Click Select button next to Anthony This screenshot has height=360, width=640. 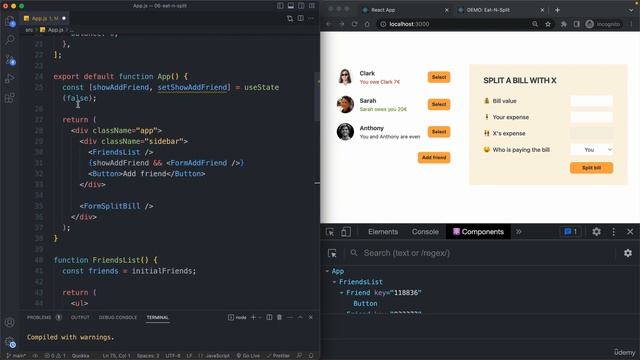[439, 132]
